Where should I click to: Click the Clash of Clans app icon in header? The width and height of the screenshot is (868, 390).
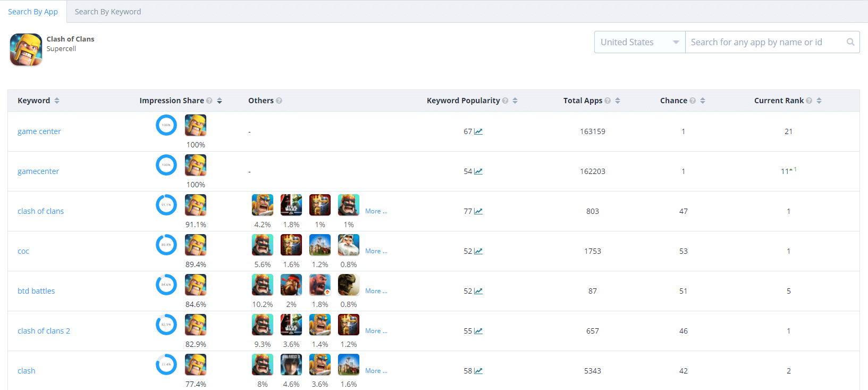(x=26, y=49)
